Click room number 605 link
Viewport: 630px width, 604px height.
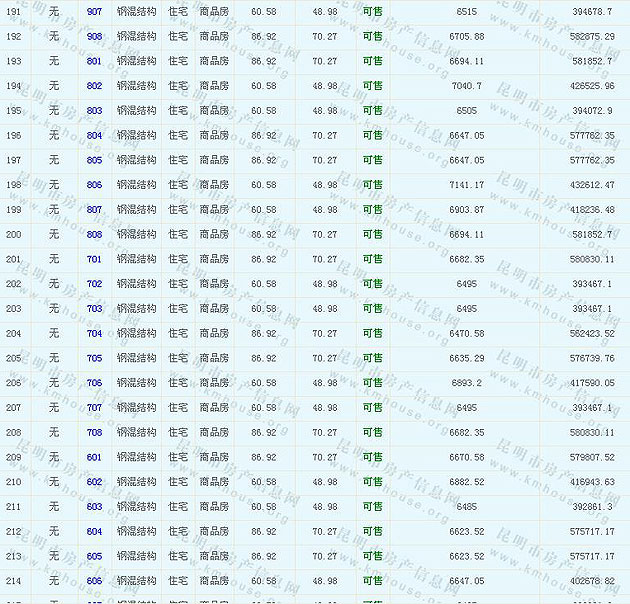pyautogui.click(x=94, y=556)
